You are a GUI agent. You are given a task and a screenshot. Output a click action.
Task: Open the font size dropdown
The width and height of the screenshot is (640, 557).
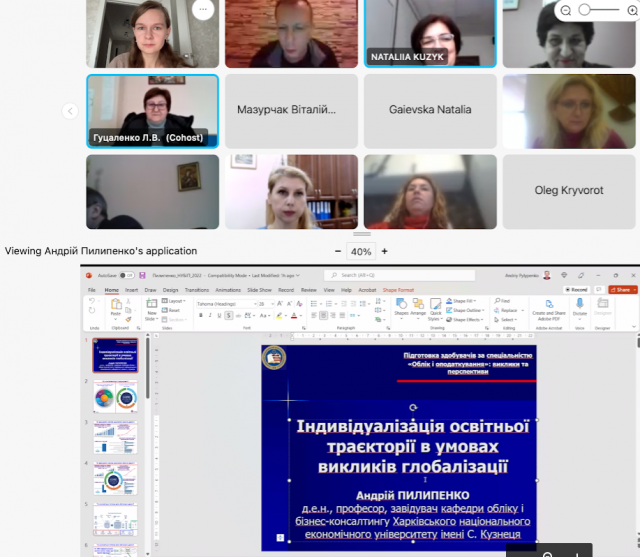(272, 304)
